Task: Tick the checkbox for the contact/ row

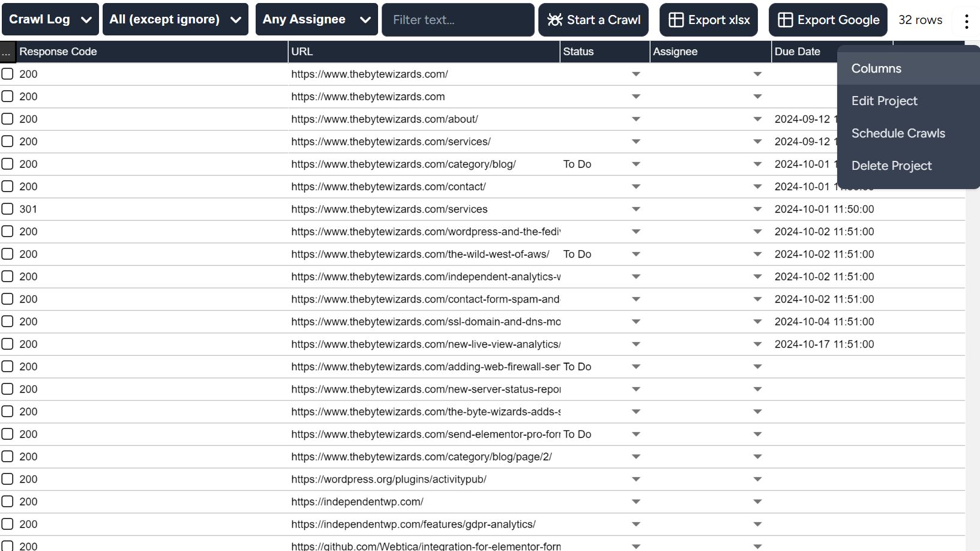Action: point(7,187)
